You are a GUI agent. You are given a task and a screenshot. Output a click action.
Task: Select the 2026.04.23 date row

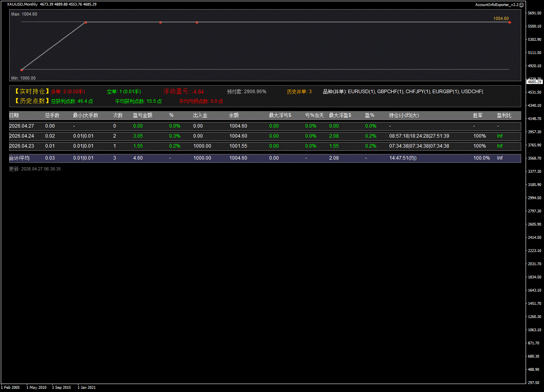click(x=22, y=146)
